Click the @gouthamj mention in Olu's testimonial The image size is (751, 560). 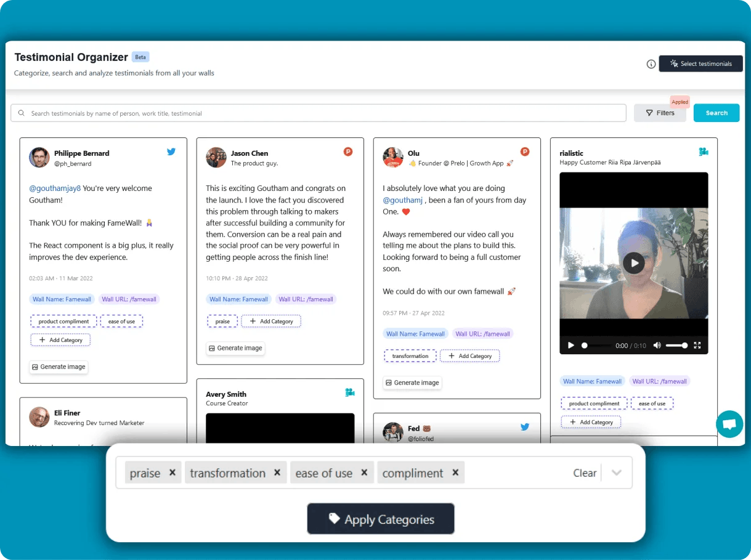(x=404, y=200)
